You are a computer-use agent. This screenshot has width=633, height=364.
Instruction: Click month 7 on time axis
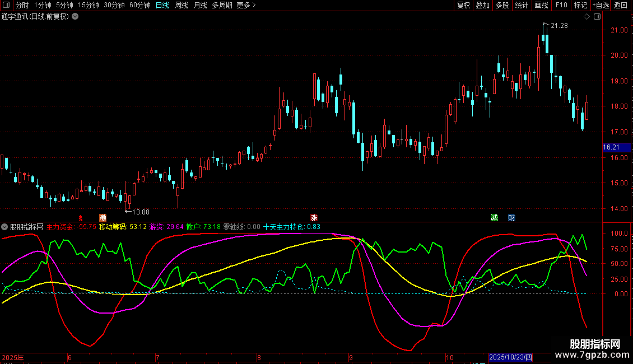157,358
